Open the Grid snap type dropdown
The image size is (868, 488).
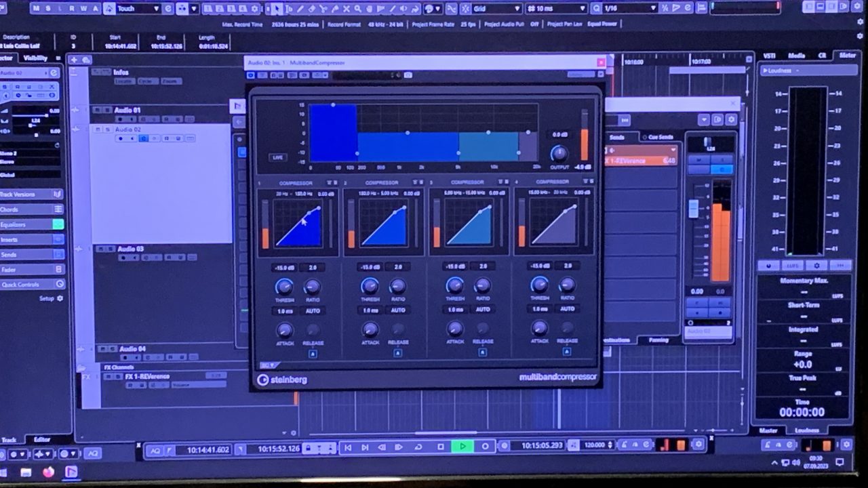pyautogui.click(x=497, y=8)
